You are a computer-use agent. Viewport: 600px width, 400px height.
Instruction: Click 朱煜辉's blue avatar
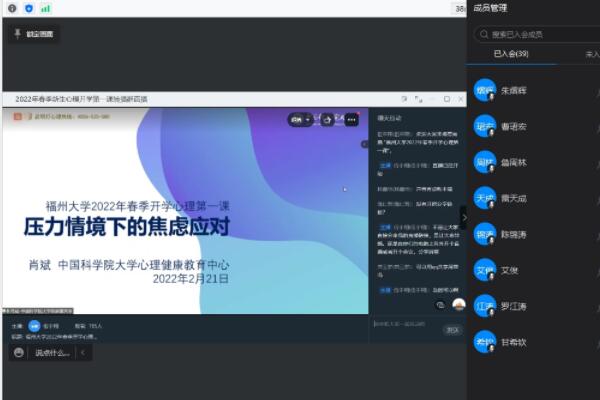485,90
